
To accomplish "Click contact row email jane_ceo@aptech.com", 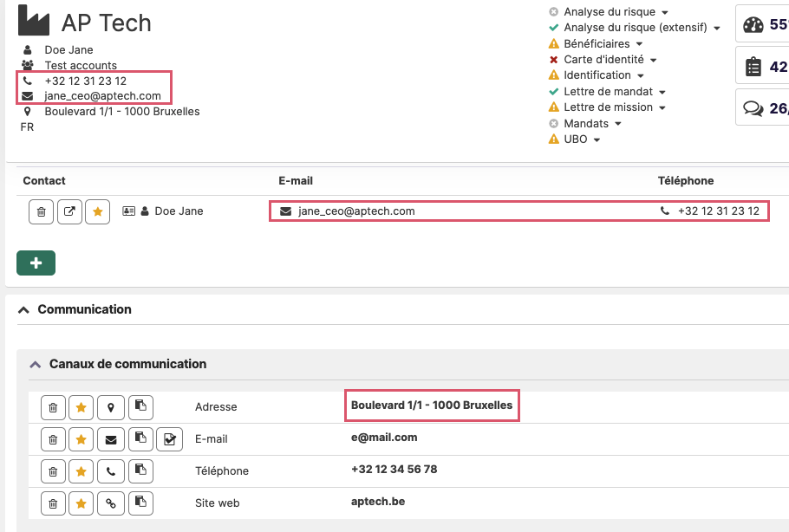I will [x=356, y=211].
